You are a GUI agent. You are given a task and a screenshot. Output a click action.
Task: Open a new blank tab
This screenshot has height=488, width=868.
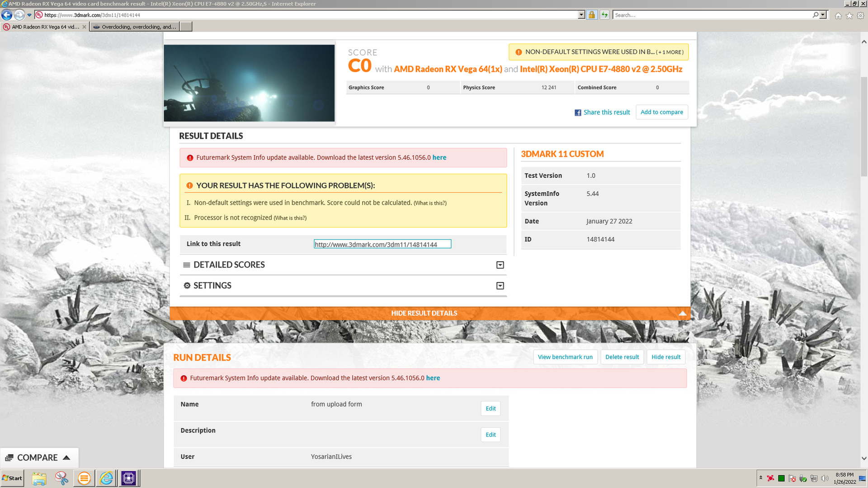click(x=186, y=27)
